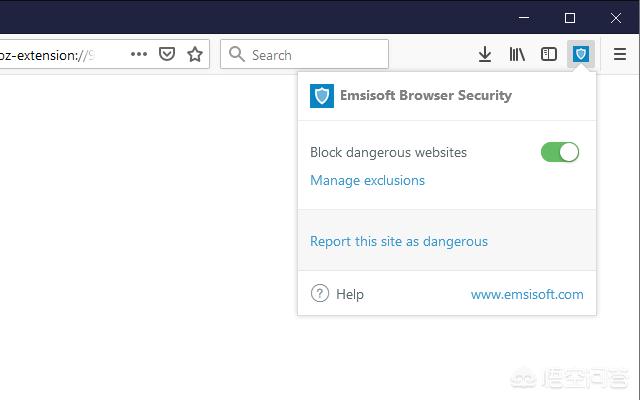
Task: Click the Emsisoft logo in popup header
Action: pyautogui.click(x=322, y=96)
